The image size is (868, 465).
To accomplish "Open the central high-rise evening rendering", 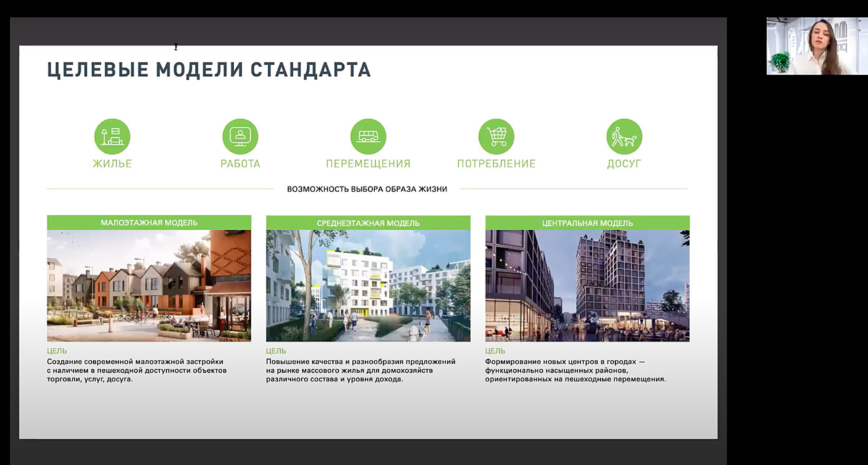I will (587, 285).
